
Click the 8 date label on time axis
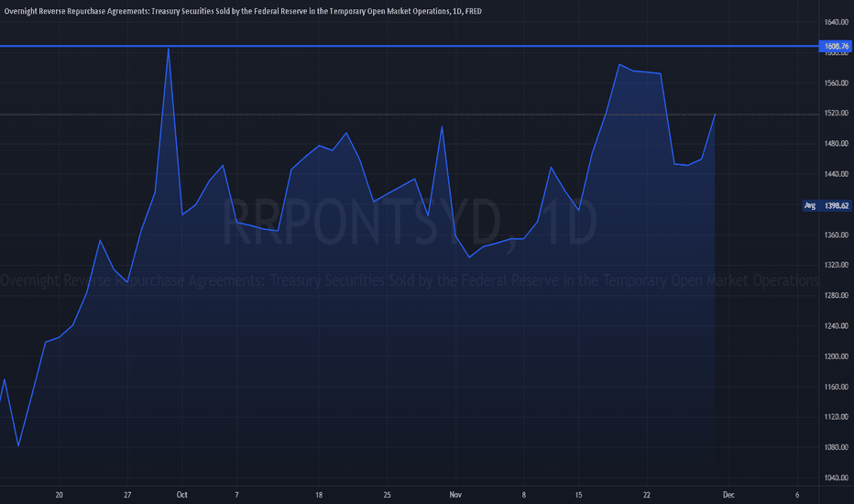524,495
